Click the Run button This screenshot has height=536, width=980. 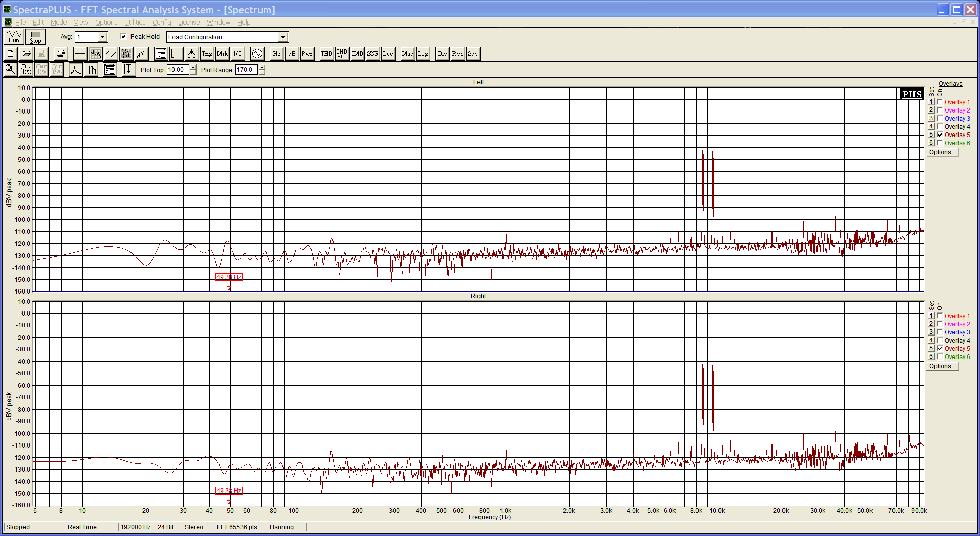(14, 37)
